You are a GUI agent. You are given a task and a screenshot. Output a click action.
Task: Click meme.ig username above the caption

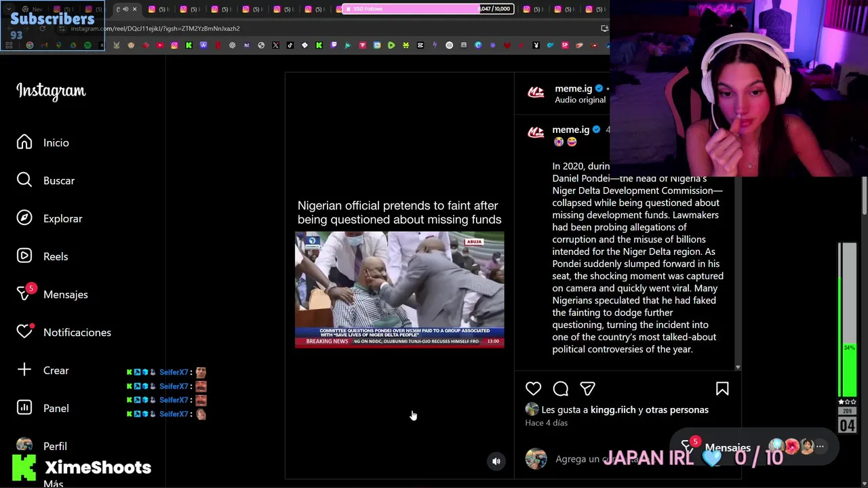tap(571, 129)
